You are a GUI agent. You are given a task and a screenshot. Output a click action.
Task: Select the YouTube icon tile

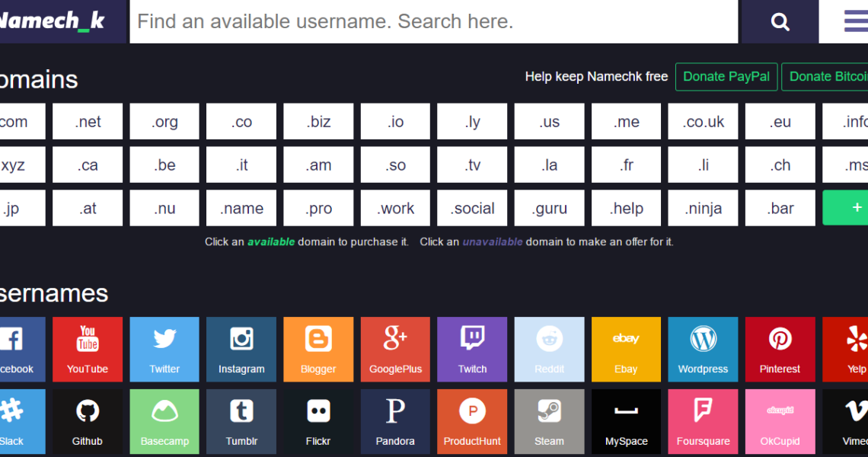(x=88, y=349)
